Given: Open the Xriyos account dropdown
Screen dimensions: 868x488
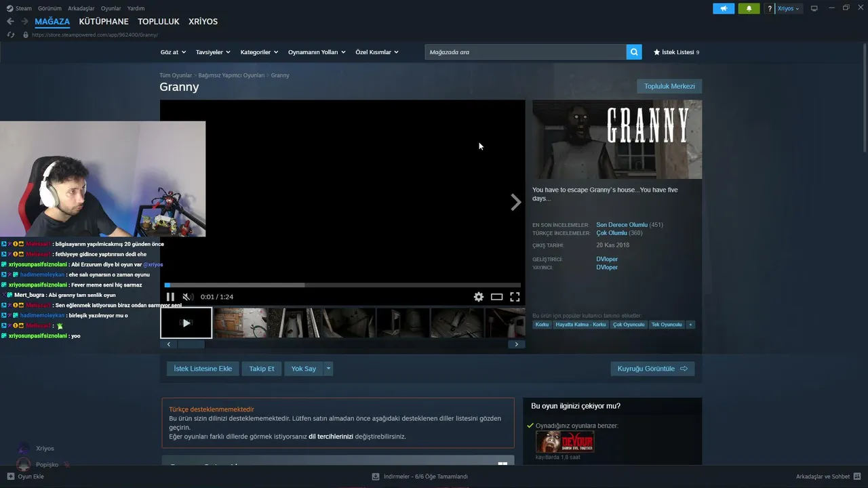Looking at the screenshot, I should (789, 9).
